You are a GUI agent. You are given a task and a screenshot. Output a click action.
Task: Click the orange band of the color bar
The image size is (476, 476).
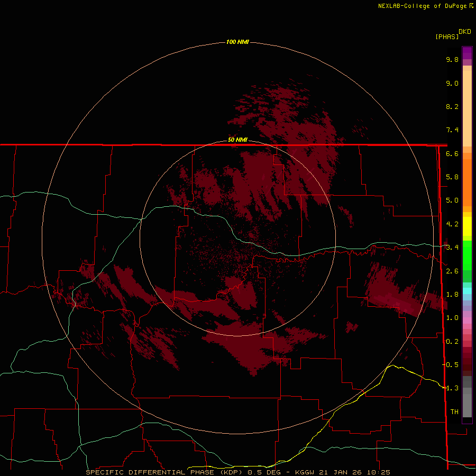click(467, 182)
